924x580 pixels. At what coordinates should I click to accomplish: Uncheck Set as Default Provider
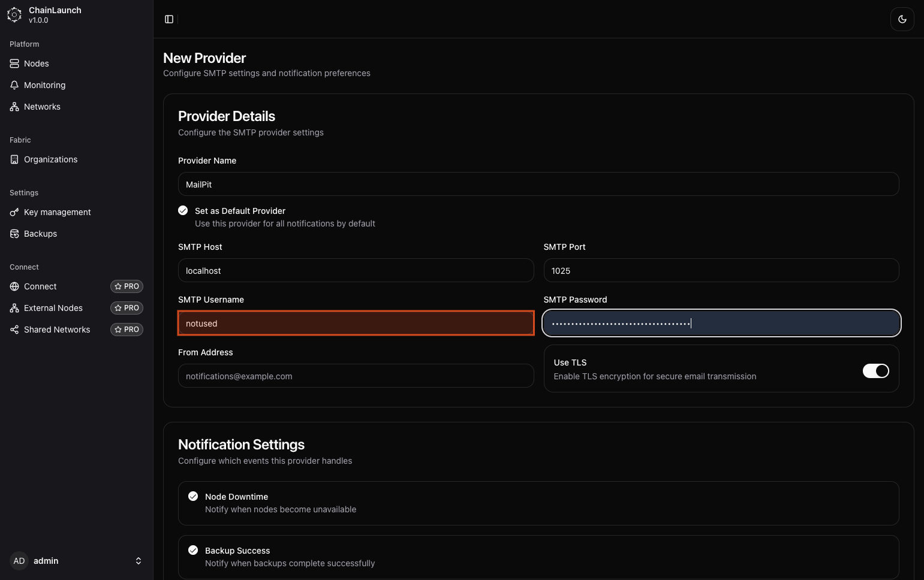tap(183, 210)
